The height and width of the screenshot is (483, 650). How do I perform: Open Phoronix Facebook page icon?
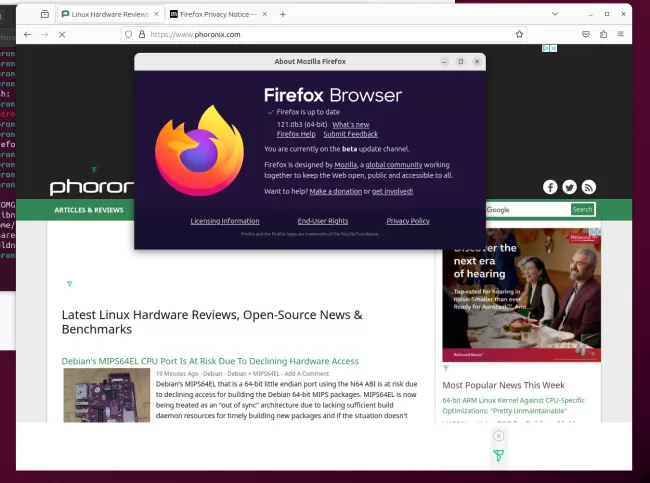coord(550,187)
